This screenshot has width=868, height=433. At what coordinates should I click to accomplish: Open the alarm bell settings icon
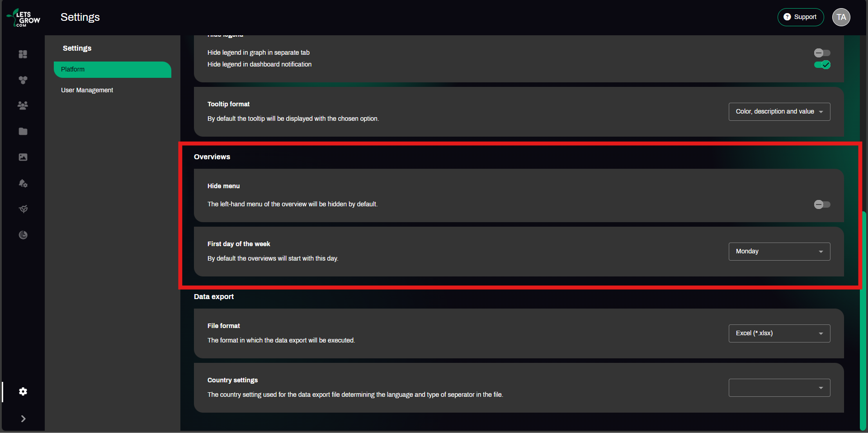[x=23, y=183]
